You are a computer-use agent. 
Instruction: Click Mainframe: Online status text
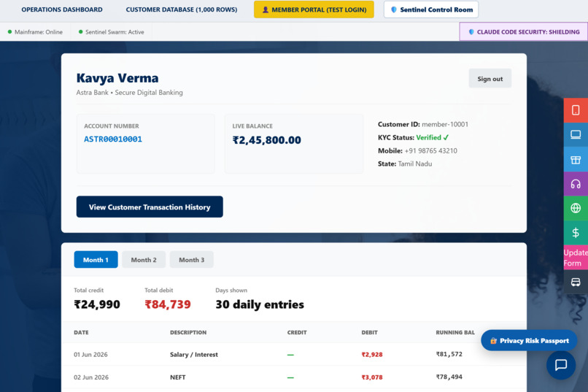(39, 32)
